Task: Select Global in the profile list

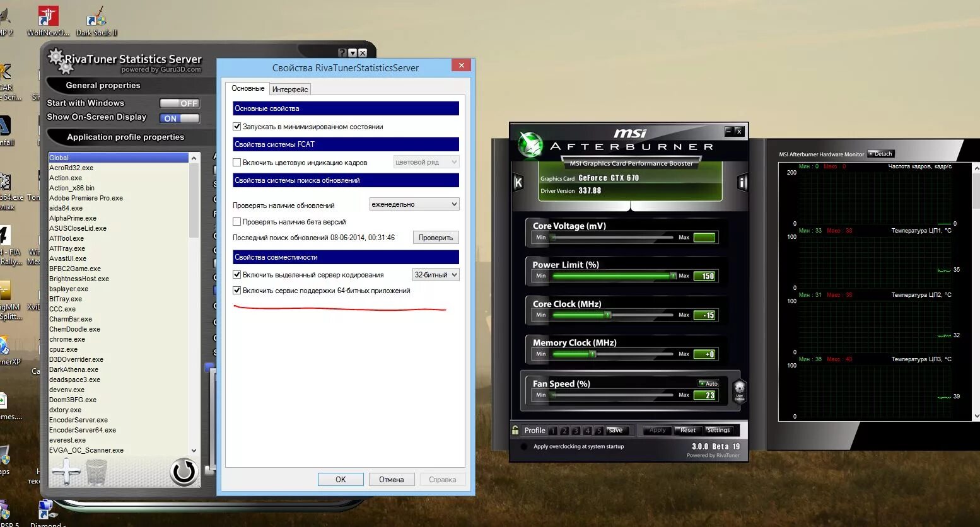Action: tap(119, 158)
